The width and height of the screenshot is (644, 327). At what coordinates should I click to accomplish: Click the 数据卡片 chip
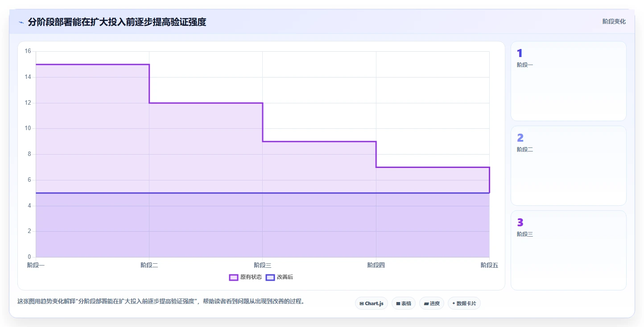click(x=464, y=303)
